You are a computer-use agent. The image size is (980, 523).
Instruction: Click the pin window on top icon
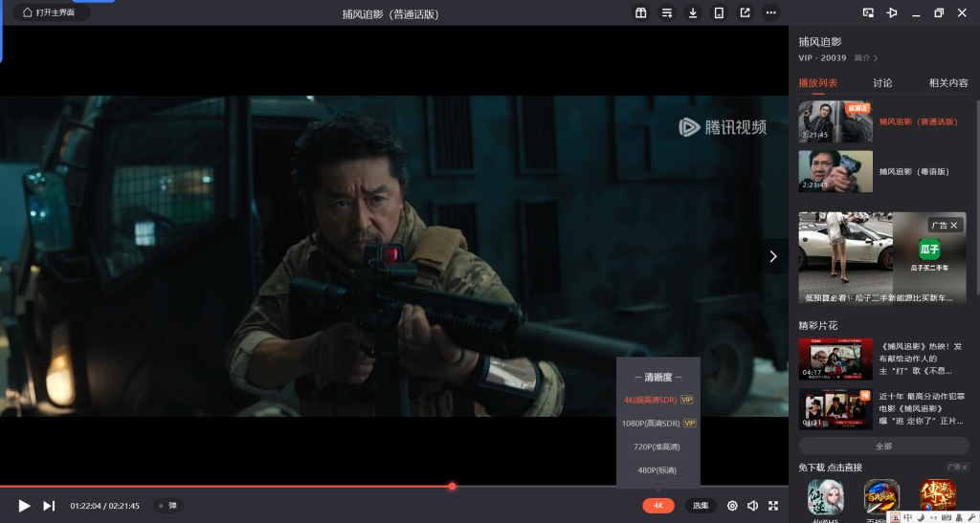892,12
